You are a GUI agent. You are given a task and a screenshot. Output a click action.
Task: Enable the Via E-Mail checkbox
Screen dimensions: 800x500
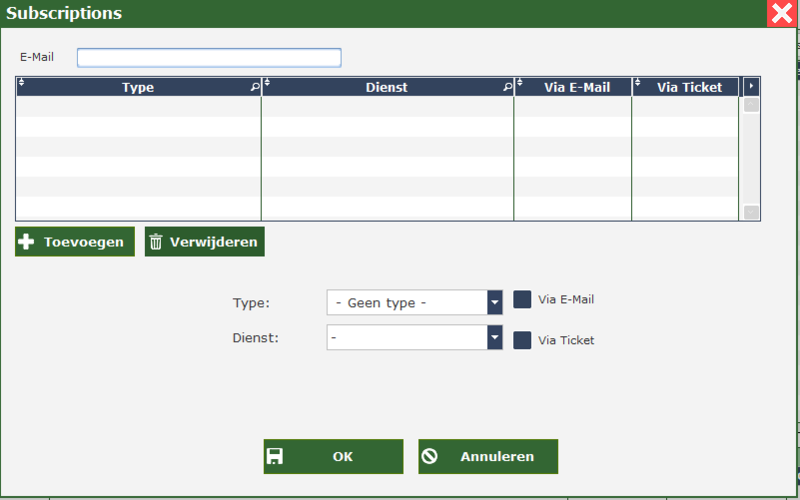click(522, 299)
